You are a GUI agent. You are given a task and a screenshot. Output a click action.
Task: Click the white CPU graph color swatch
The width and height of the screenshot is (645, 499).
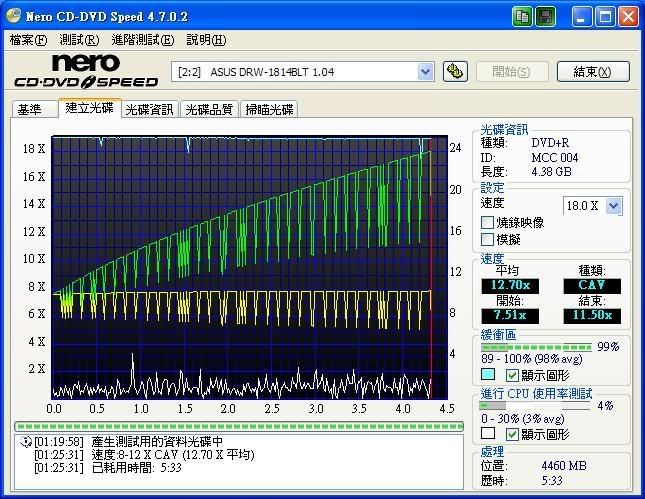(x=488, y=433)
